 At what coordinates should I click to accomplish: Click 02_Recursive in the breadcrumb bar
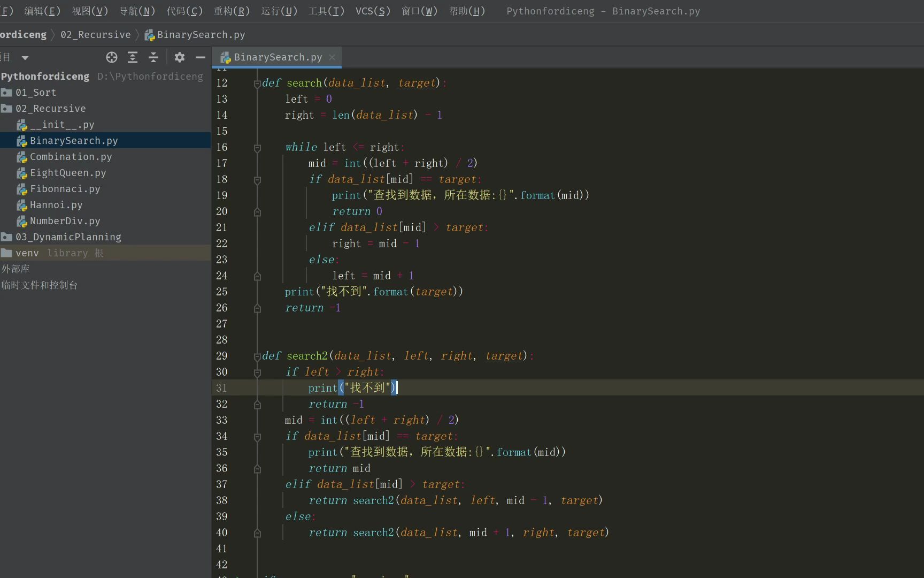(95, 34)
